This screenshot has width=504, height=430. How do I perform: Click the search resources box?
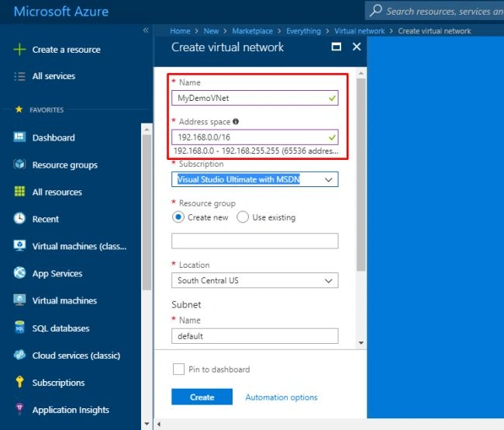pos(434,11)
